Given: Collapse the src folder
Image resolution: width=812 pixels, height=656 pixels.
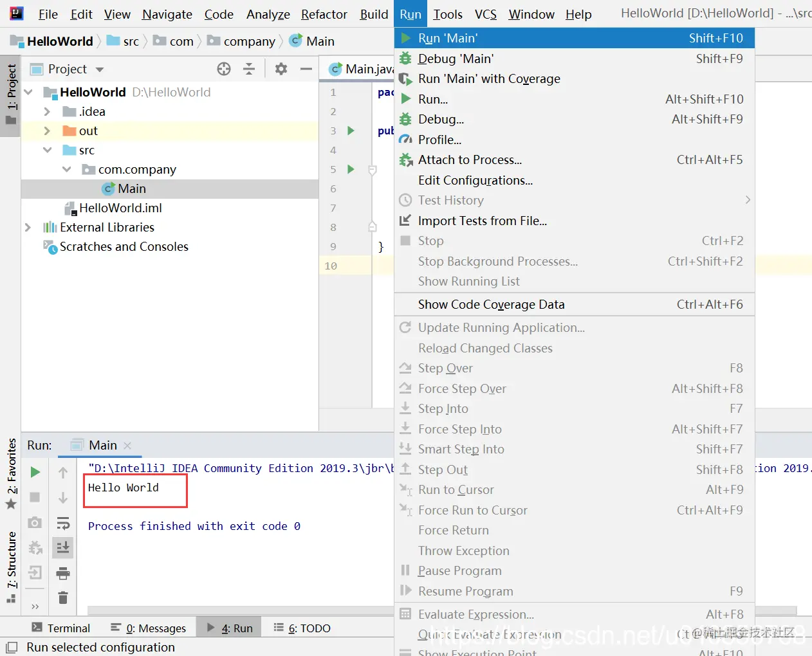Looking at the screenshot, I should pyautogui.click(x=47, y=150).
